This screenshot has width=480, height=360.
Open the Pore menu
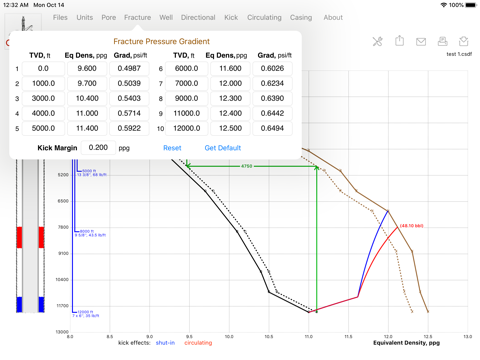tap(109, 17)
